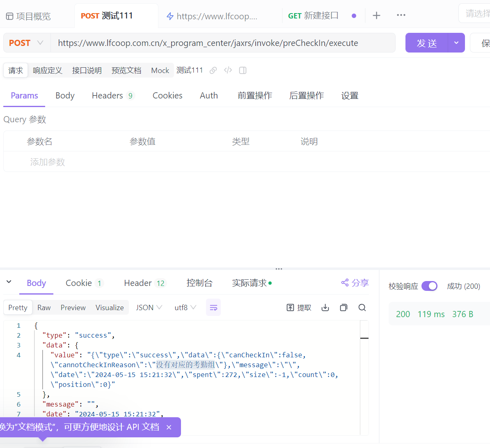Open the utf8 encoding dropdown
Viewport: 490px width, 448px height.
[x=185, y=308]
